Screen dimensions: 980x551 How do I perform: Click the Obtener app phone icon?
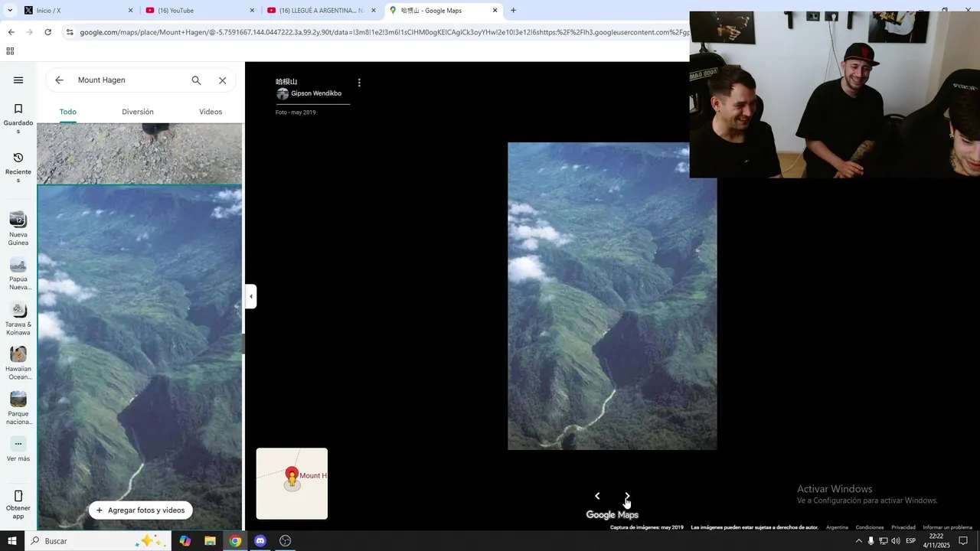coord(18,496)
